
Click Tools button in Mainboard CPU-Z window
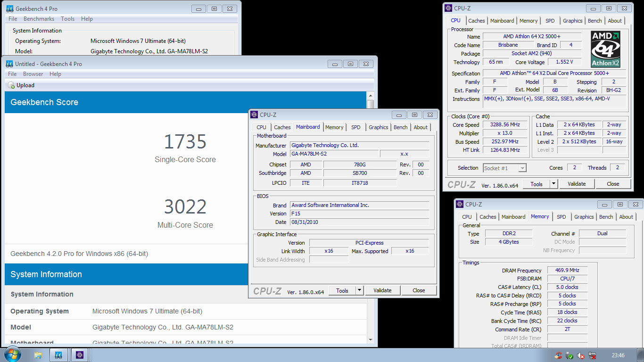(342, 290)
